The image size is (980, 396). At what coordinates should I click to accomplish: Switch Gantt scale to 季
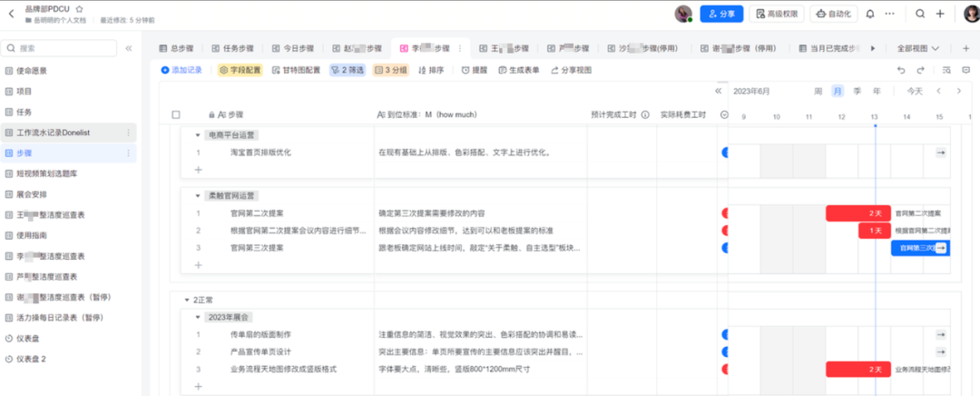pyautogui.click(x=857, y=91)
